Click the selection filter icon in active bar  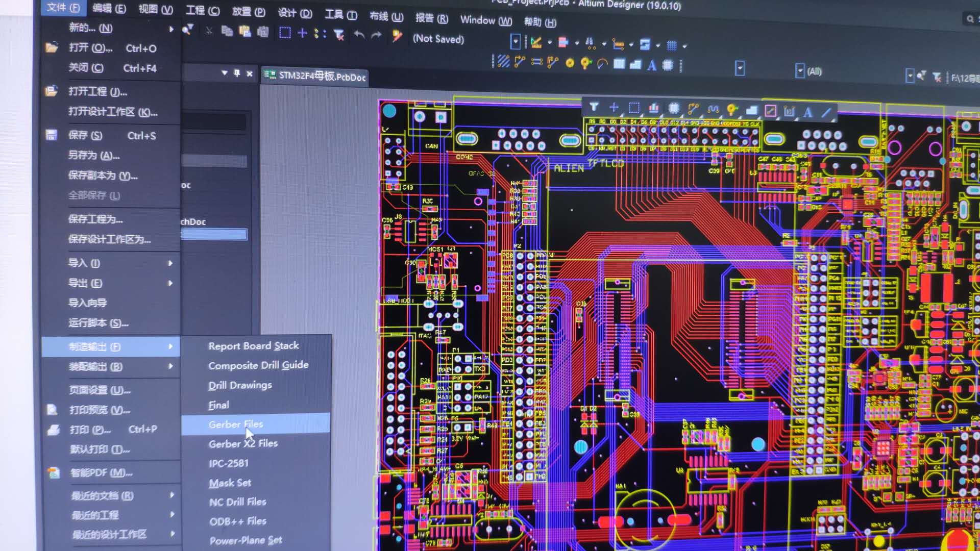[x=594, y=107]
